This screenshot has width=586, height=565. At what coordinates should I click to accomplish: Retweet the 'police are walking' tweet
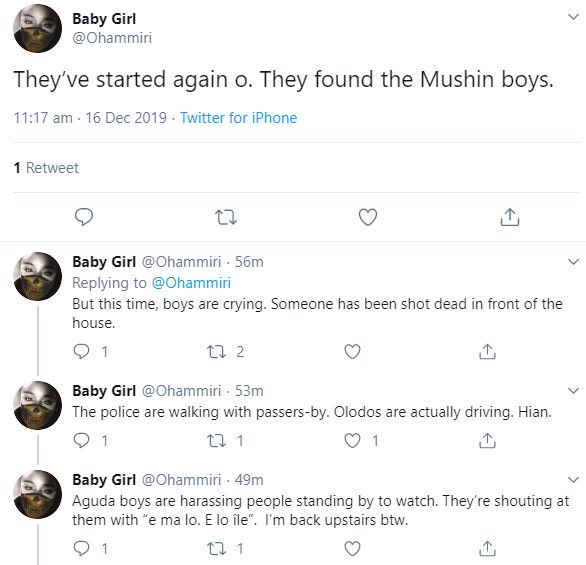(x=217, y=441)
